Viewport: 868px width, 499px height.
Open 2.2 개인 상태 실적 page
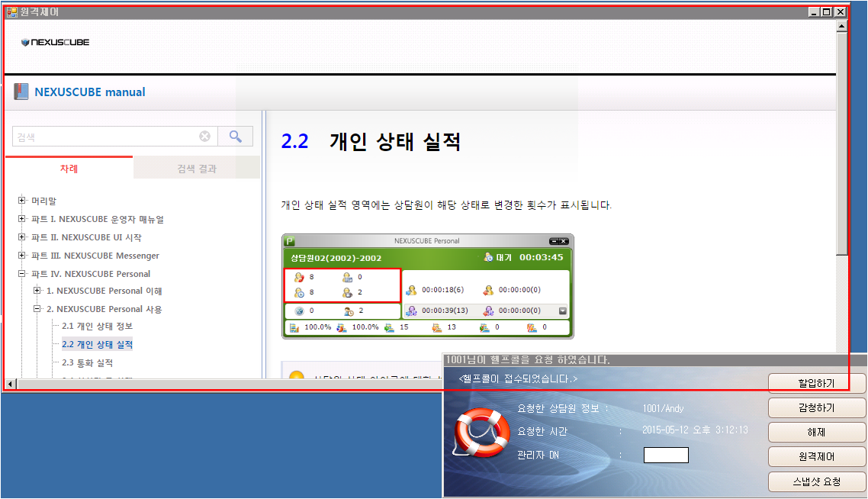(x=97, y=344)
